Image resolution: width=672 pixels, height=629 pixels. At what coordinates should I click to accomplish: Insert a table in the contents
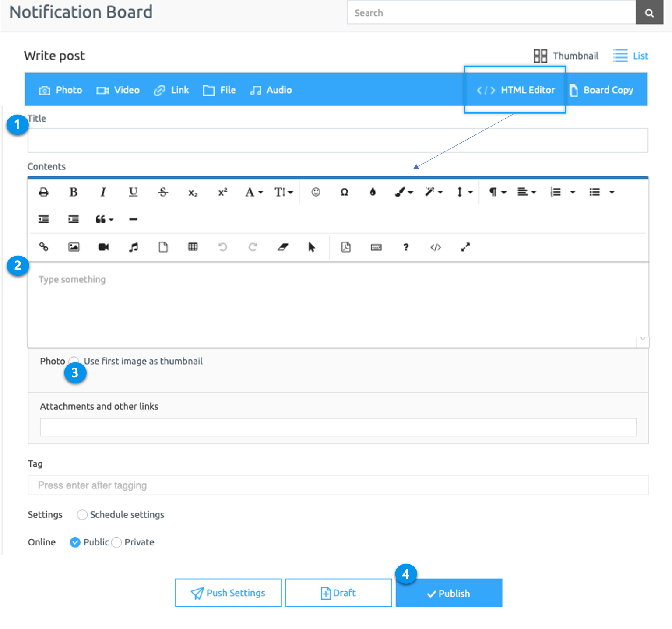[x=193, y=247]
